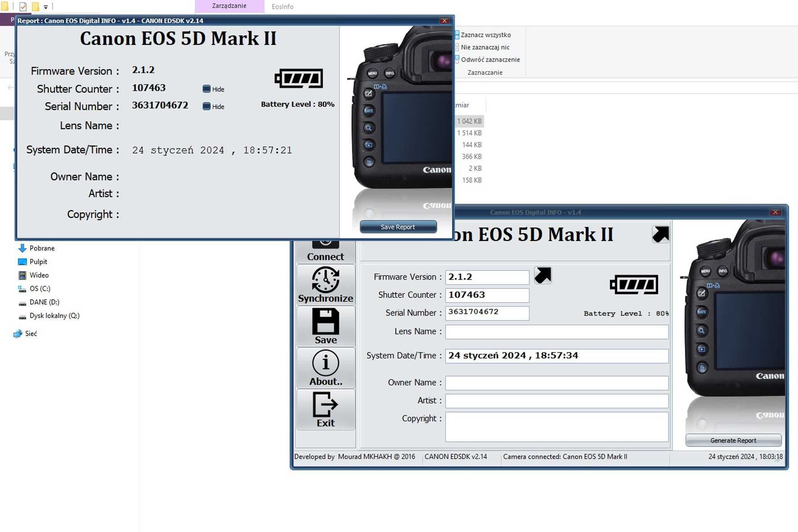The width and height of the screenshot is (798, 532).
Task: Click the Artist input field
Action: pyautogui.click(x=557, y=401)
